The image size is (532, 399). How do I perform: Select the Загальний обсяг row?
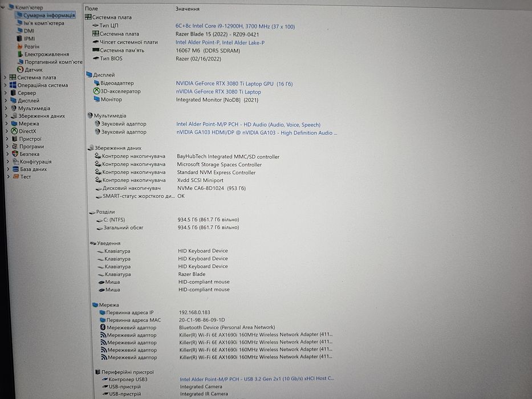click(168, 227)
